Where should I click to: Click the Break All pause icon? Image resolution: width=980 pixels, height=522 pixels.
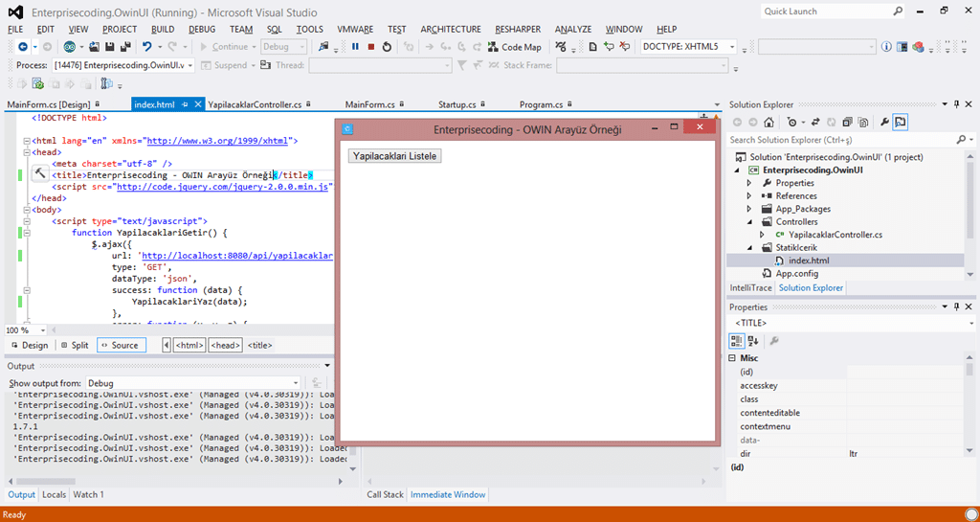[x=355, y=47]
